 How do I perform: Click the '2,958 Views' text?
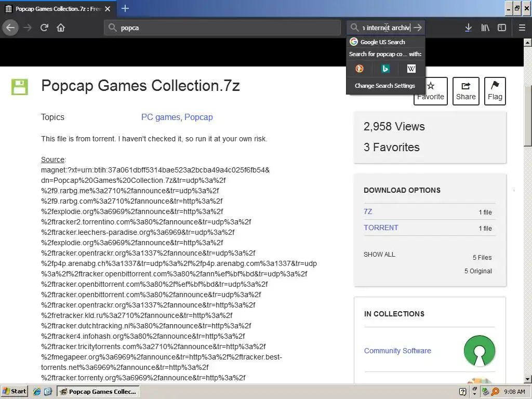point(394,127)
